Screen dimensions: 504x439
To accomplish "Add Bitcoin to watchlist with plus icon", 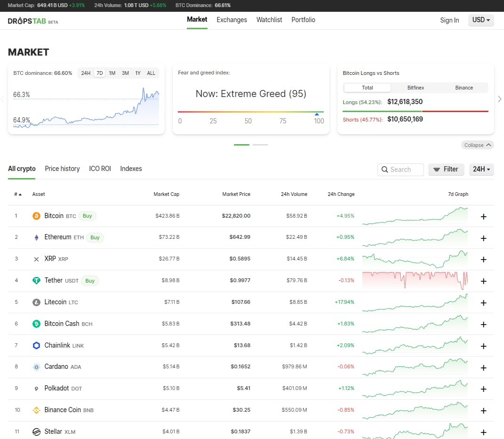I will point(483,217).
